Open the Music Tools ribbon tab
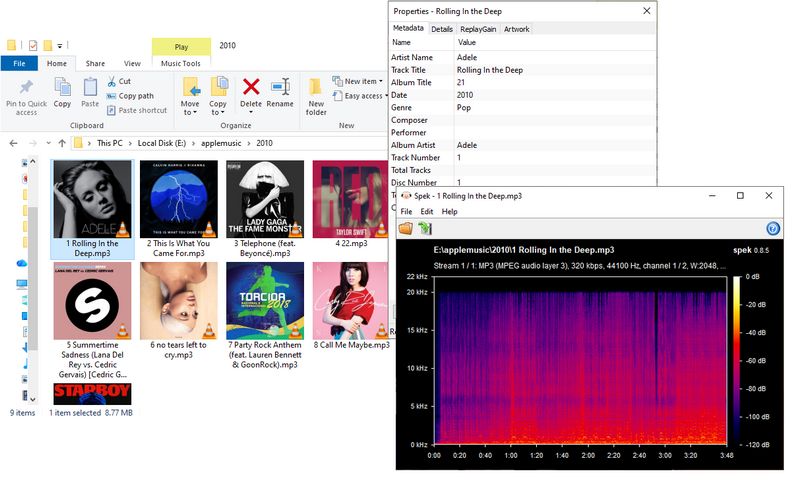This screenshot has height=481, width=800. click(x=181, y=64)
